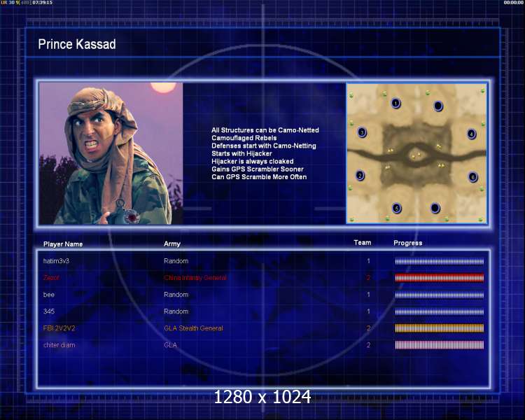Screen dimensions: 525x420
Task: Click the Prince Kassad general portrait
Action: (111, 153)
